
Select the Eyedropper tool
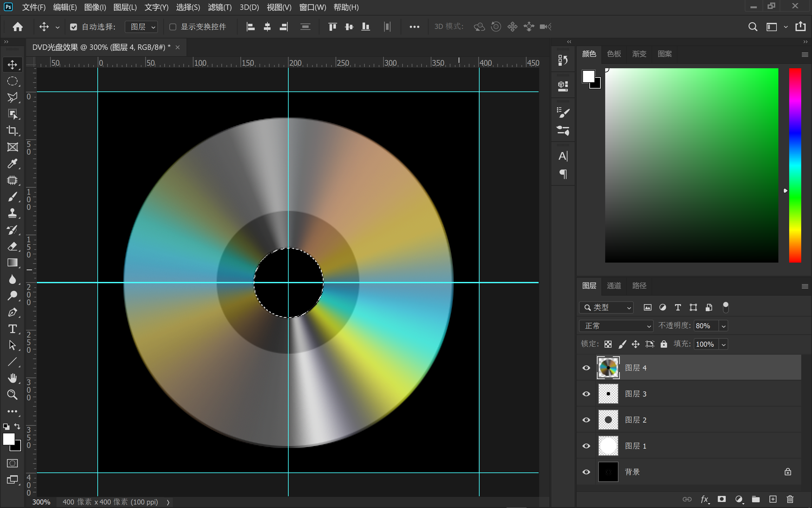point(12,164)
